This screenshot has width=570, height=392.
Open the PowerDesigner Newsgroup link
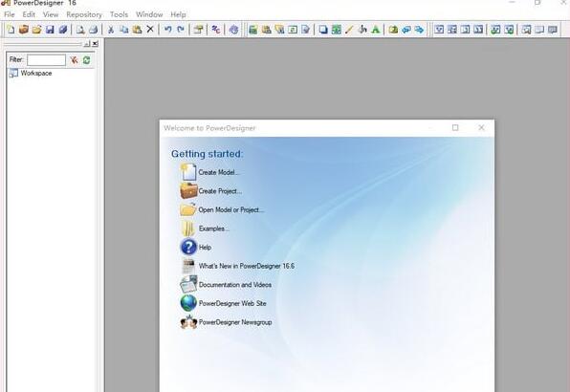tap(235, 322)
